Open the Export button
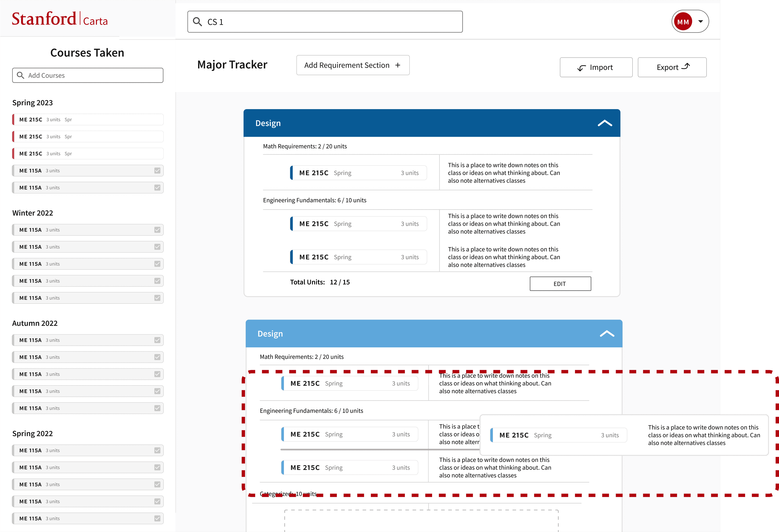Image resolution: width=779 pixels, height=532 pixels. coord(672,67)
